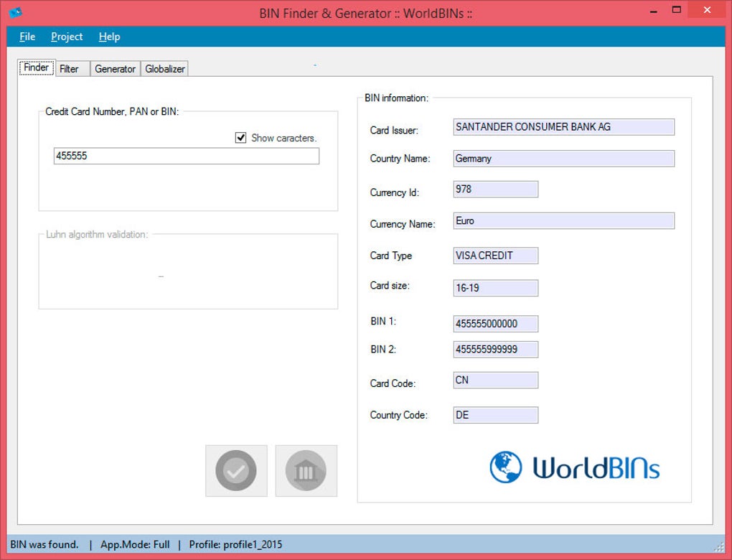This screenshot has height=560, width=732.
Task: Toggle the Show caracters checkbox
Action: point(241,138)
